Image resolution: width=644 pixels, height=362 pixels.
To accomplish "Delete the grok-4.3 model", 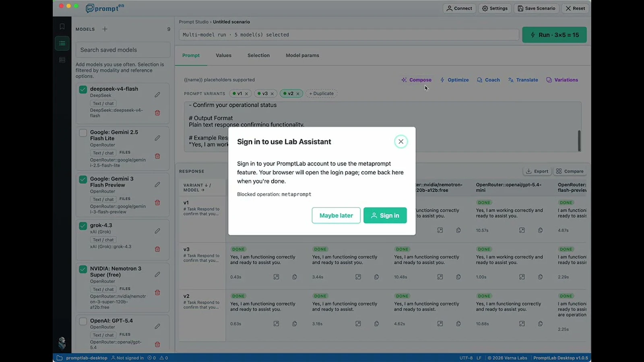I will tap(157, 249).
